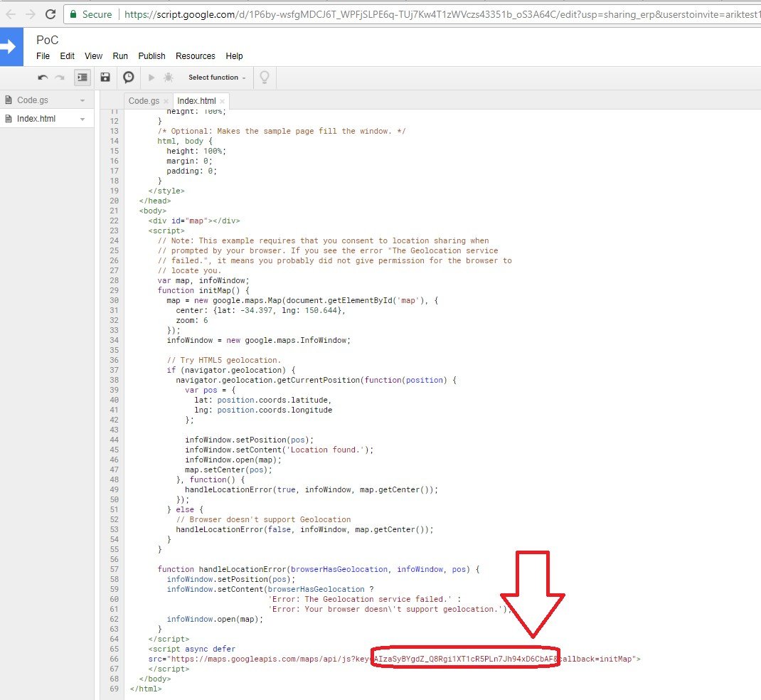Open the View menu
761x700 pixels.
pos(93,55)
